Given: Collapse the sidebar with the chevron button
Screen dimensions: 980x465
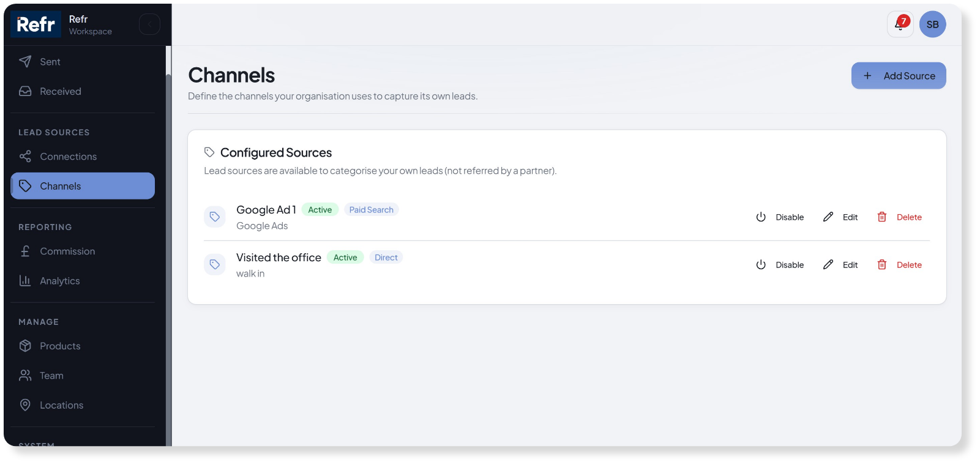Looking at the screenshot, I should pos(149,24).
